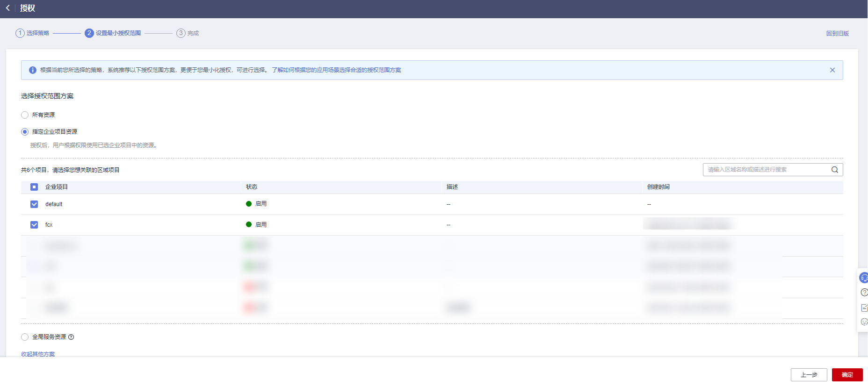Click the 启用 status of fcx row

pyautogui.click(x=256, y=225)
